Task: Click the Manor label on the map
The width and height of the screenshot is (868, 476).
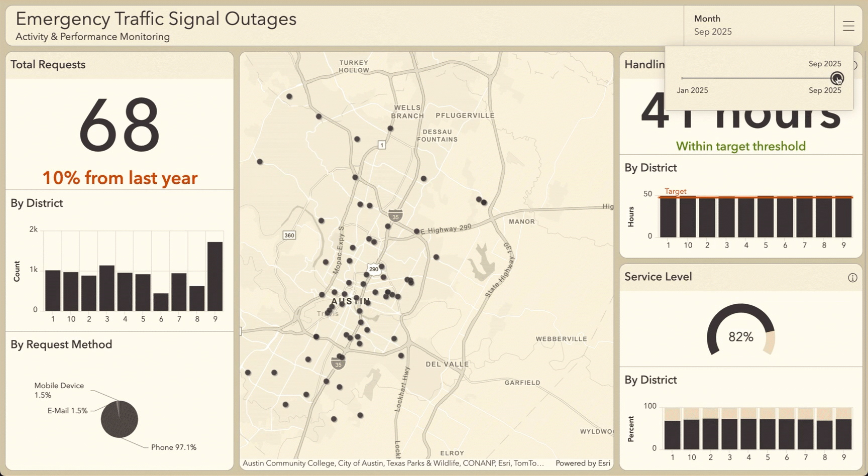Action: (522, 221)
